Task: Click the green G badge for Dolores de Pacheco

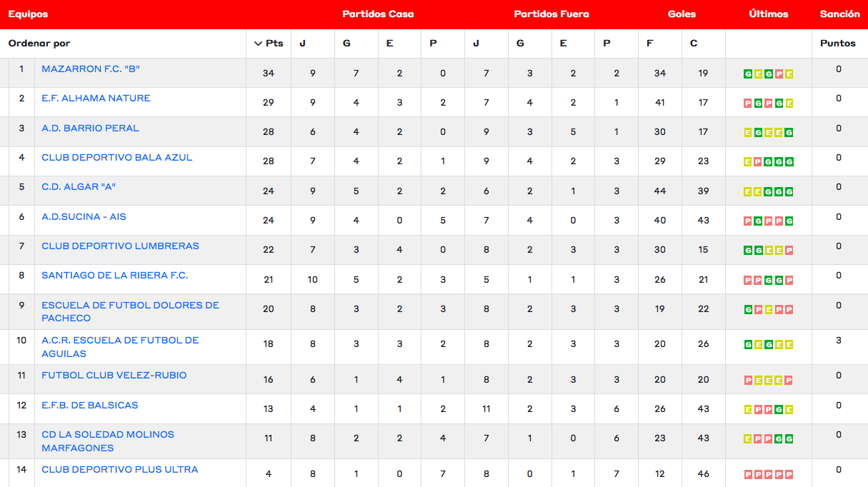Action: point(748,310)
